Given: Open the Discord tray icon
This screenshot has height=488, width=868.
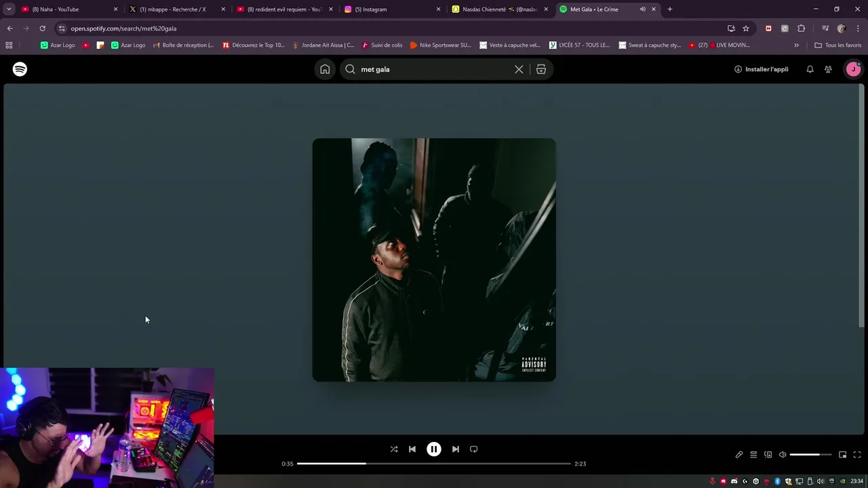Looking at the screenshot, I should pos(734,481).
